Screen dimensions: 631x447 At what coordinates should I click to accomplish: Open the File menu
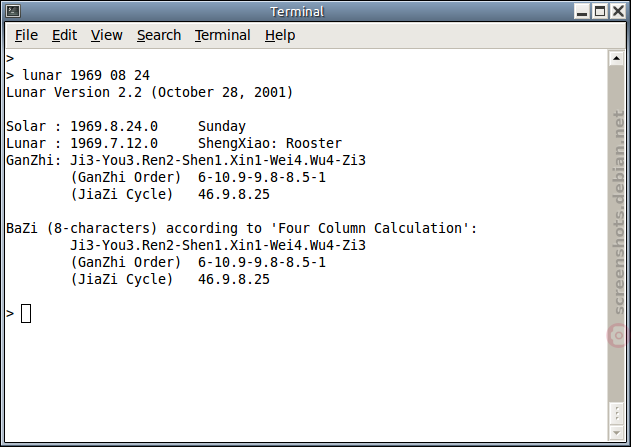26,35
